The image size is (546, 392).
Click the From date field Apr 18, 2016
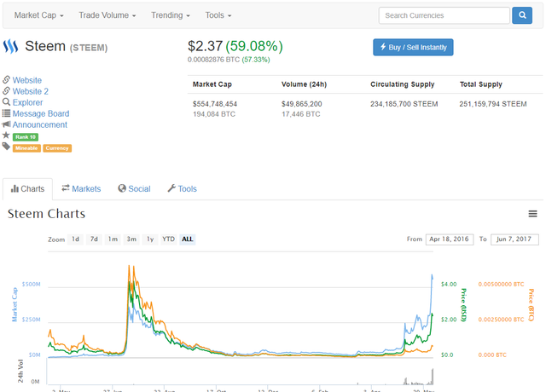pos(450,239)
